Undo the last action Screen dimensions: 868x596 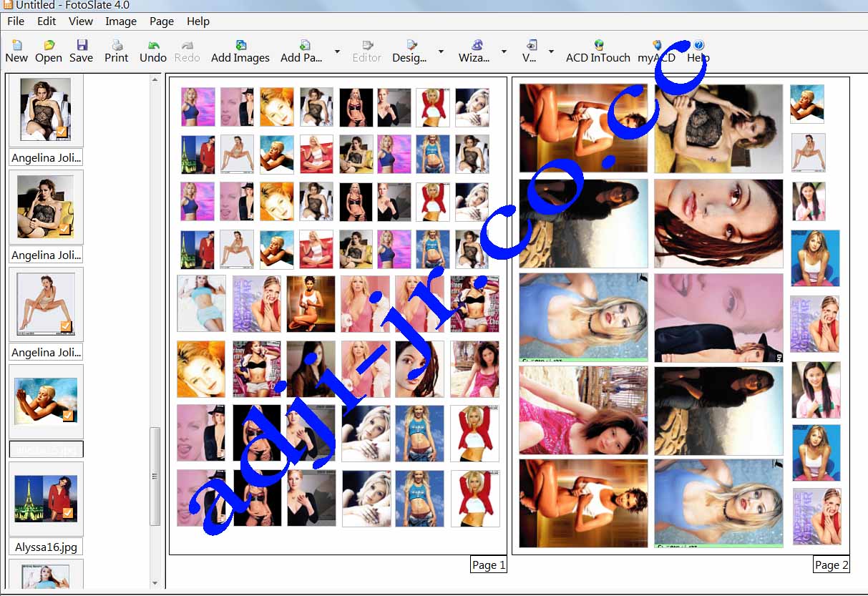point(153,52)
